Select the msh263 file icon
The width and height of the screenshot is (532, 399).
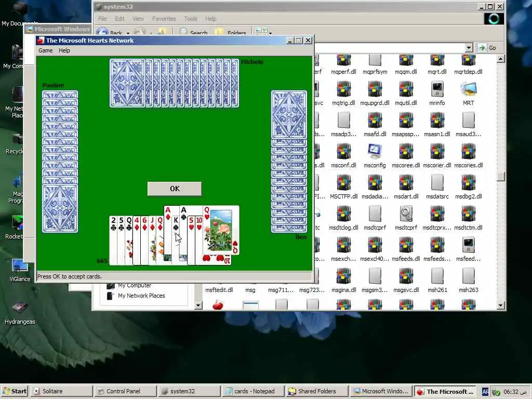click(x=468, y=276)
